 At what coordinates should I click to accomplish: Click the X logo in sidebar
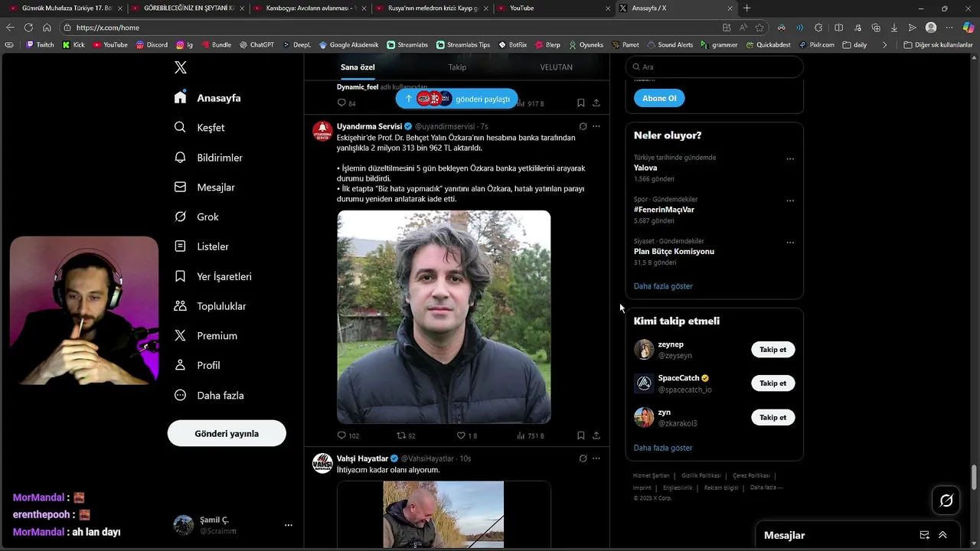(x=181, y=67)
